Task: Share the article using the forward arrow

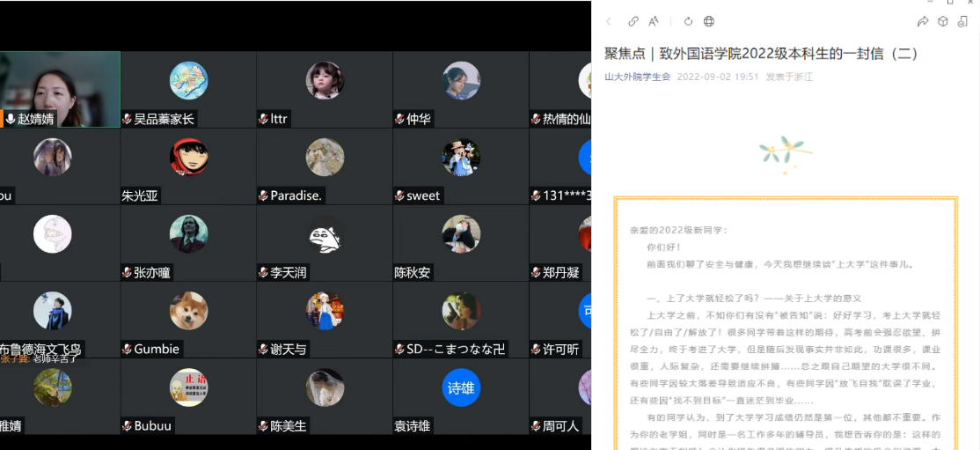Action: (x=923, y=21)
